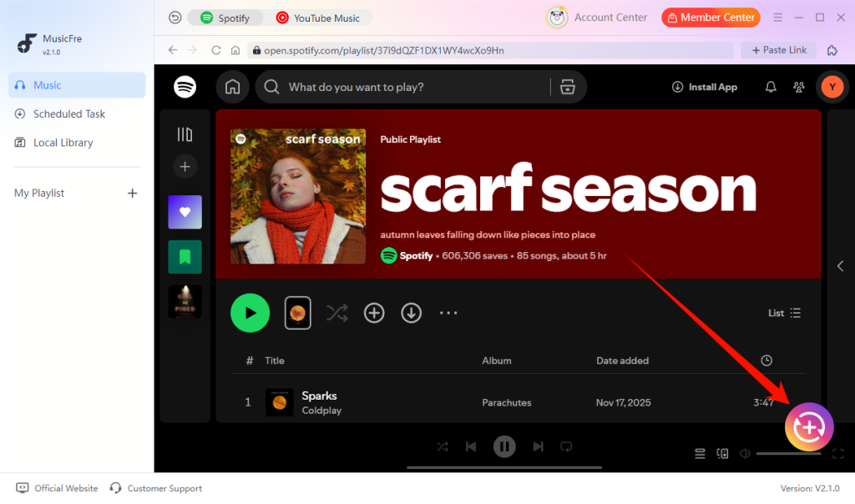Expand Your Library in Spotify sidebar
Viewport: 855px width, 504px height.
185,134
